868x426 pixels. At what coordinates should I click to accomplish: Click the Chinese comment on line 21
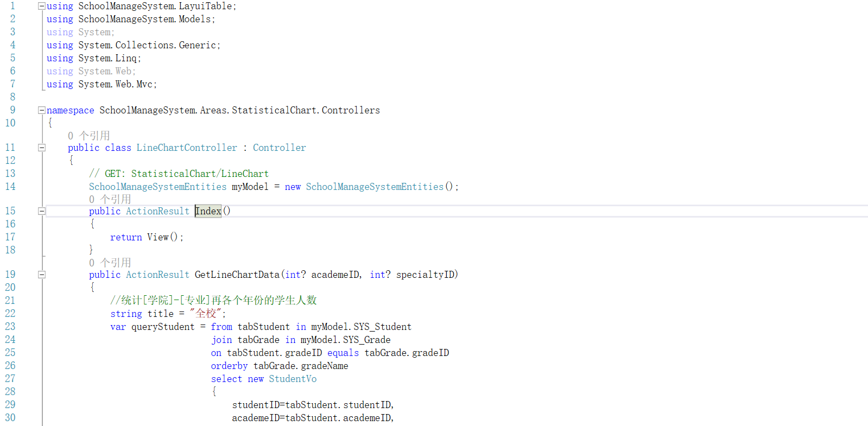tap(213, 300)
